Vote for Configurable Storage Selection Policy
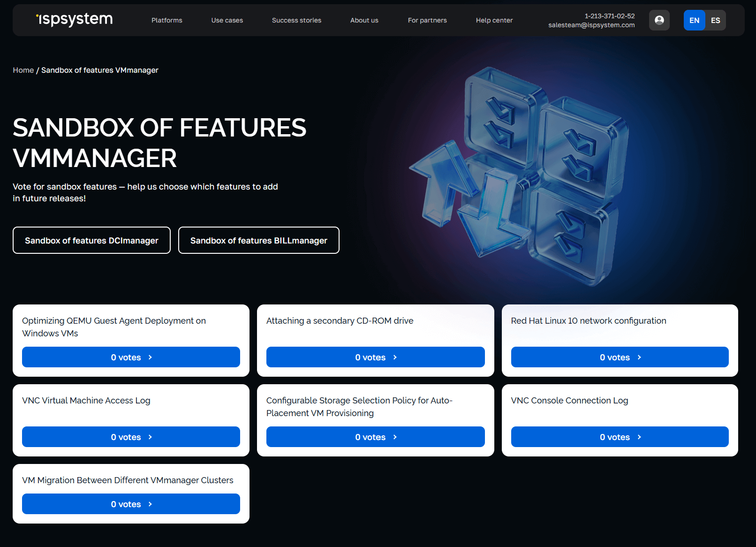Screen dimensions: 756x547 [376, 437]
